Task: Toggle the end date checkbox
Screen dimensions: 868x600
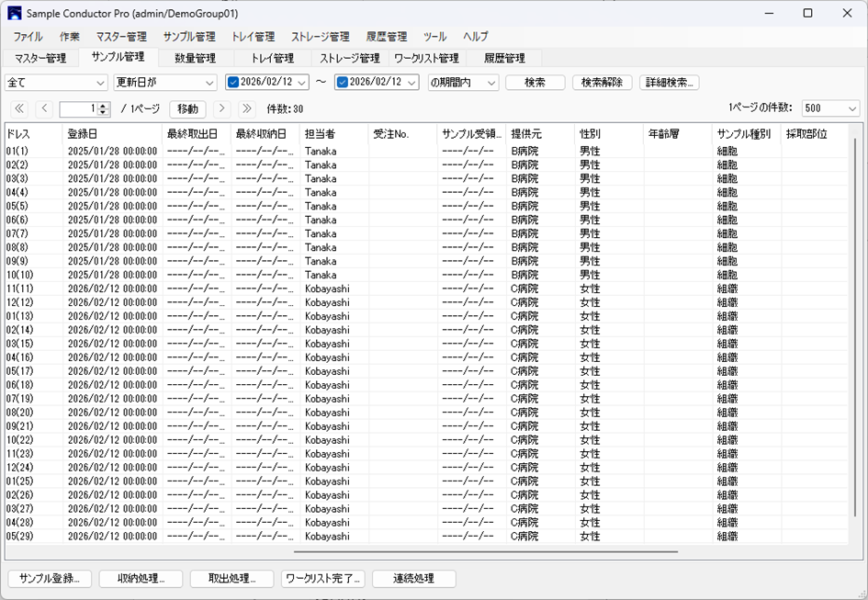Action: [x=343, y=83]
